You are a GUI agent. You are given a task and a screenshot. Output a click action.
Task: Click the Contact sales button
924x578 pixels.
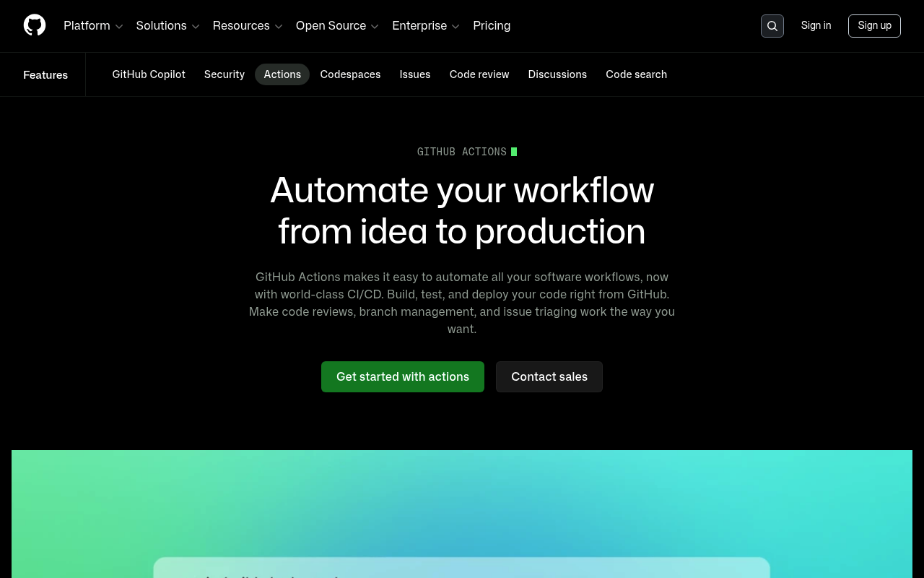549,376
